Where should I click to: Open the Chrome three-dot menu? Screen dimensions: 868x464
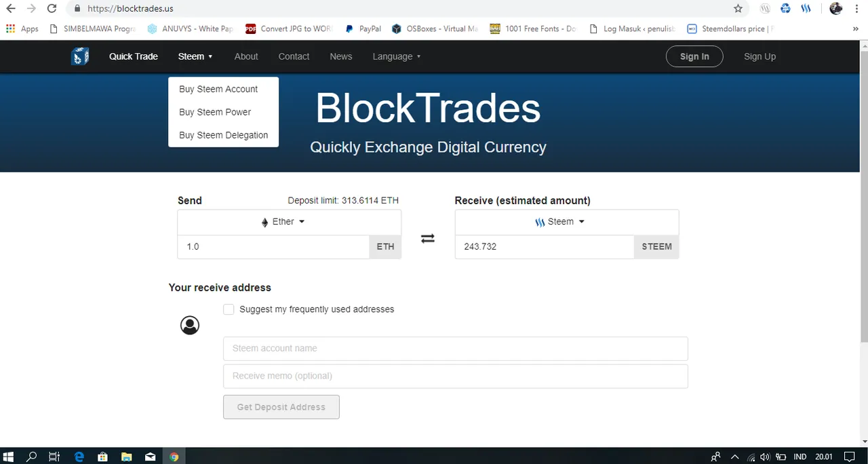coord(857,9)
